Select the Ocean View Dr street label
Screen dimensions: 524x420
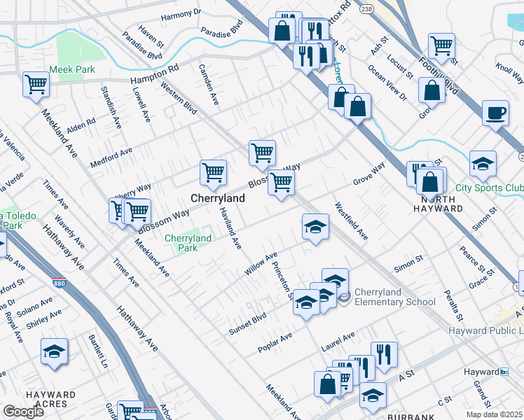[387, 83]
